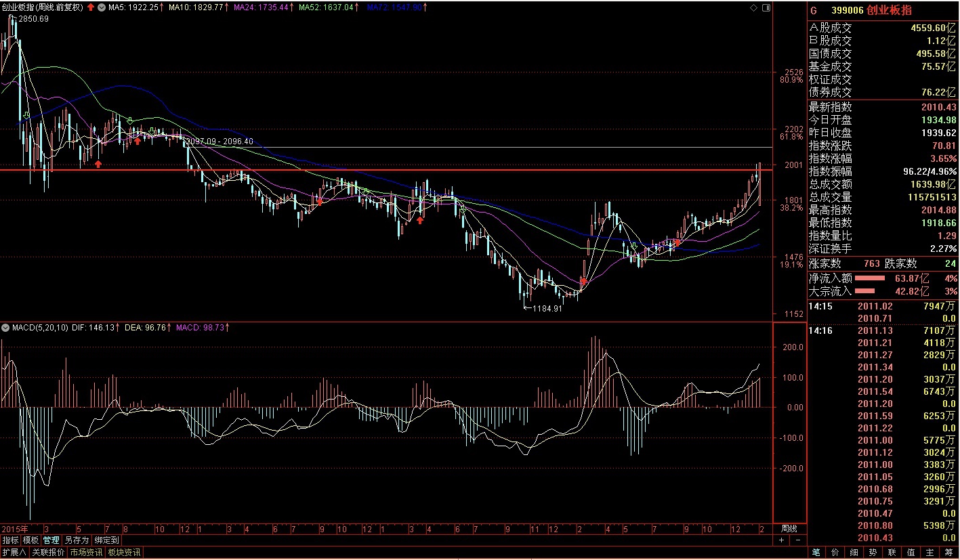The width and height of the screenshot is (960, 560).
Task: Click the diamond icon above the chart
Action: tap(753, 7)
